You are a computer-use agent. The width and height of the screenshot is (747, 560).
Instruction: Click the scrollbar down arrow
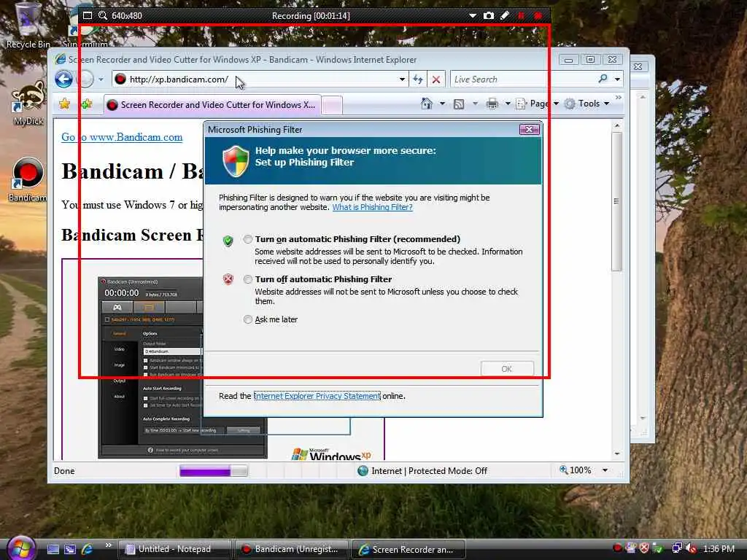(x=617, y=454)
